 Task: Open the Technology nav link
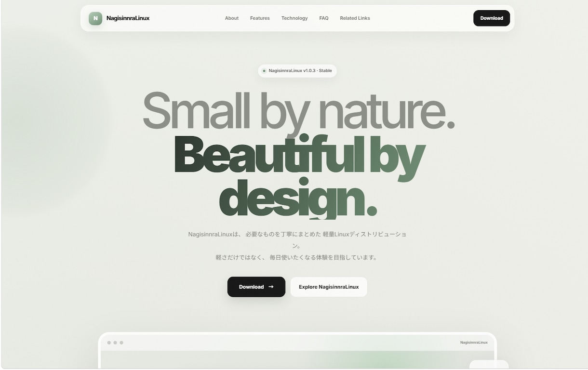click(x=294, y=18)
